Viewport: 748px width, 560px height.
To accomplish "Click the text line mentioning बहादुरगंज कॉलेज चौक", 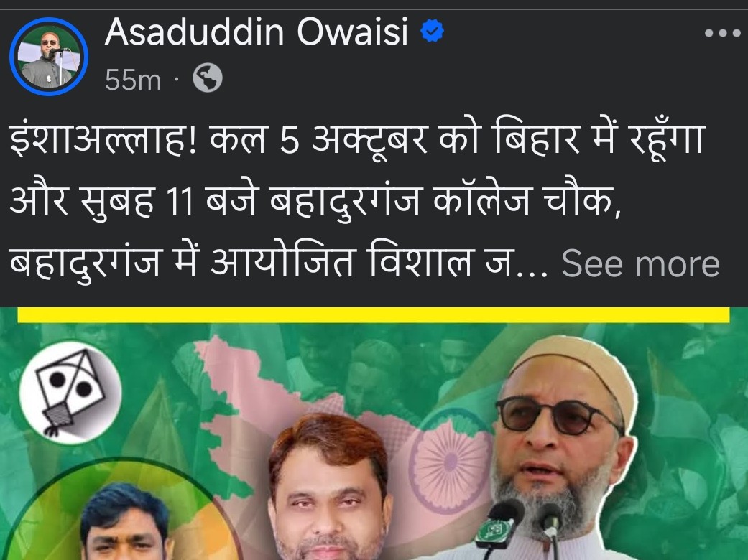I will click(x=315, y=202).
